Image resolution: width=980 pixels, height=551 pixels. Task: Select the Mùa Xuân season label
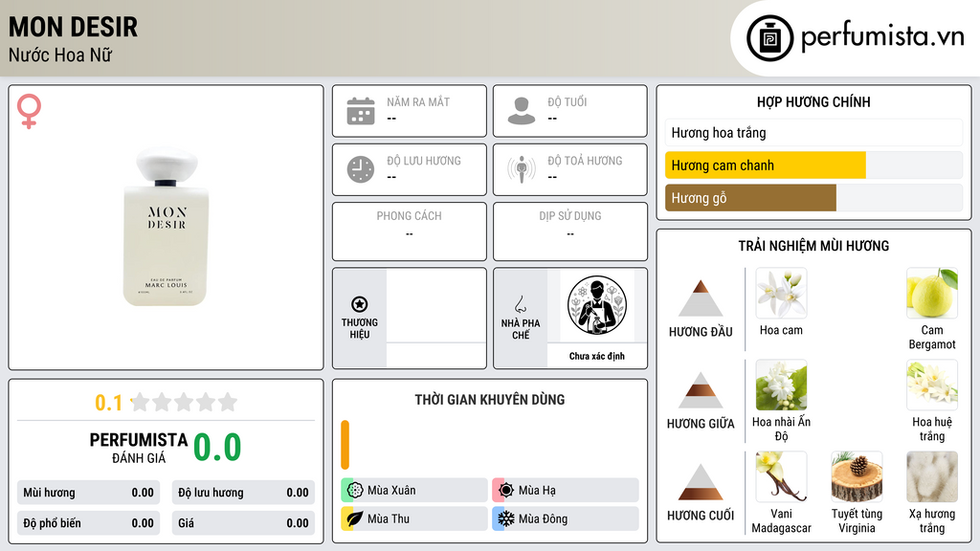(391, 491)
